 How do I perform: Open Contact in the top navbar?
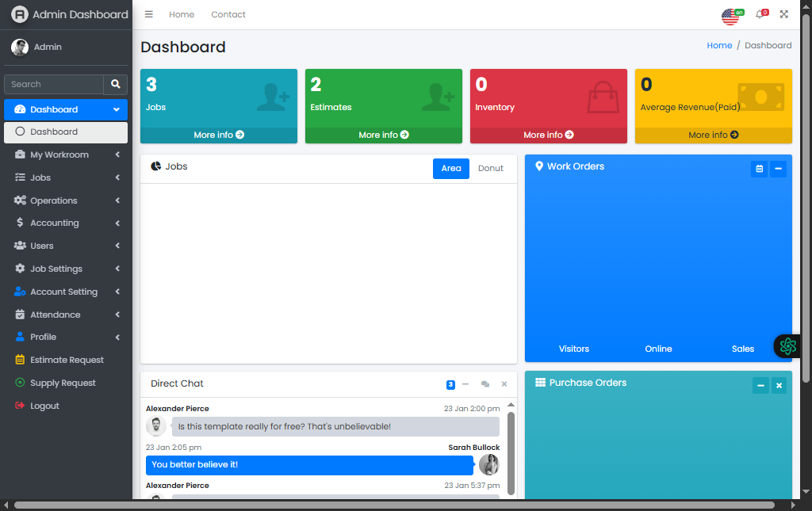[x=228, y=14]
